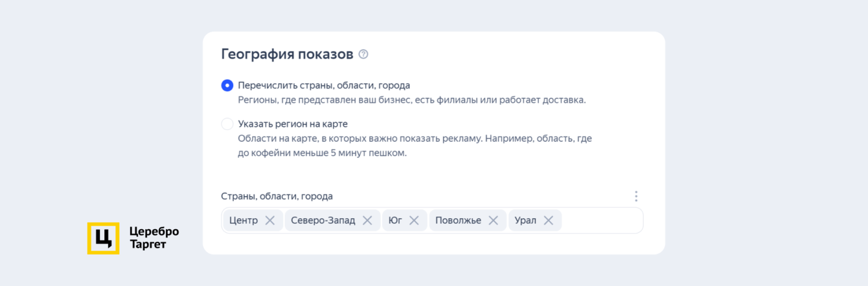This screenshot has width=868, height=286.
Task: Select the Урал chip label
Action: click(525, 221)
